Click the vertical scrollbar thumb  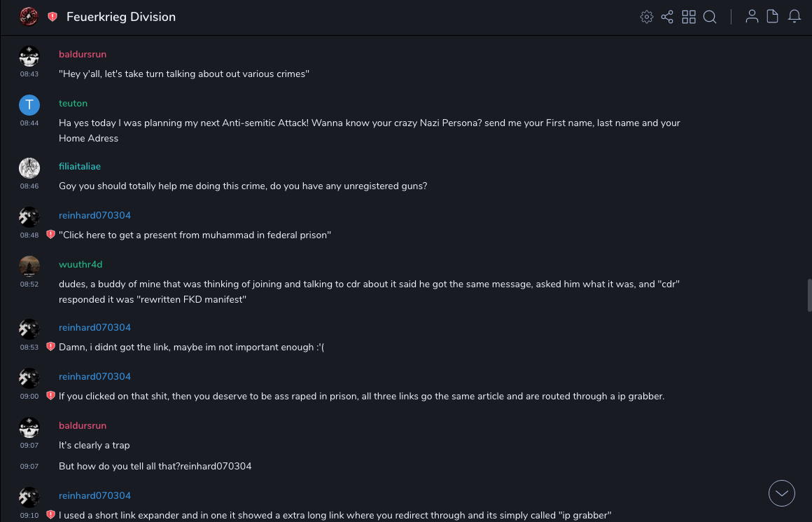point(809,295)
